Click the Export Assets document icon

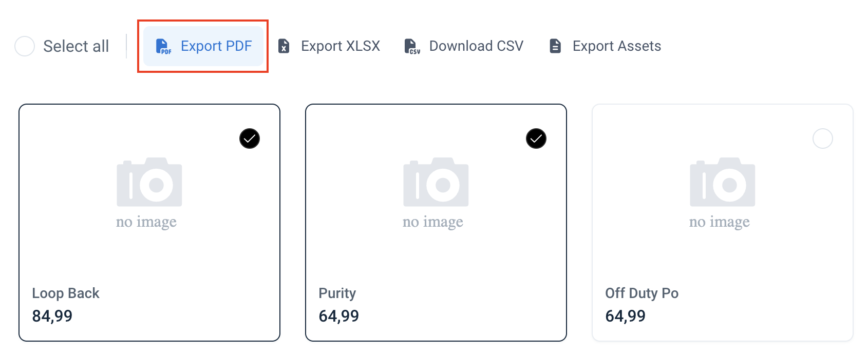pos(555,46)
